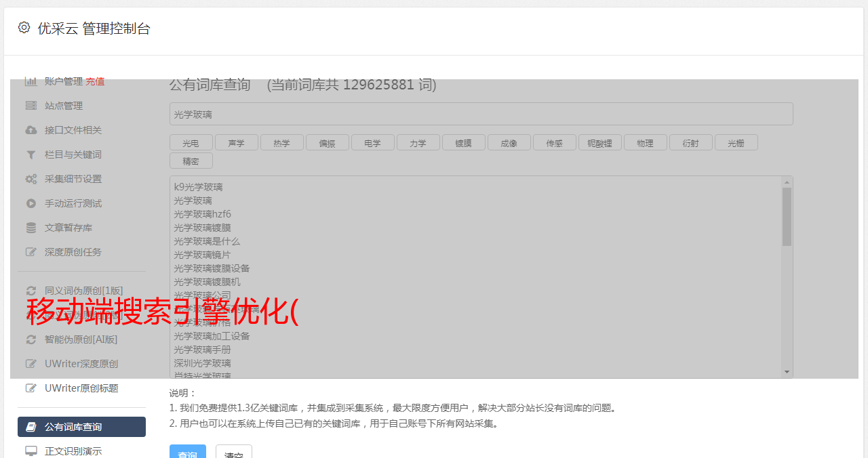
Task: Choose the 衍射 tag button
Action: click(x=691, y=142)
